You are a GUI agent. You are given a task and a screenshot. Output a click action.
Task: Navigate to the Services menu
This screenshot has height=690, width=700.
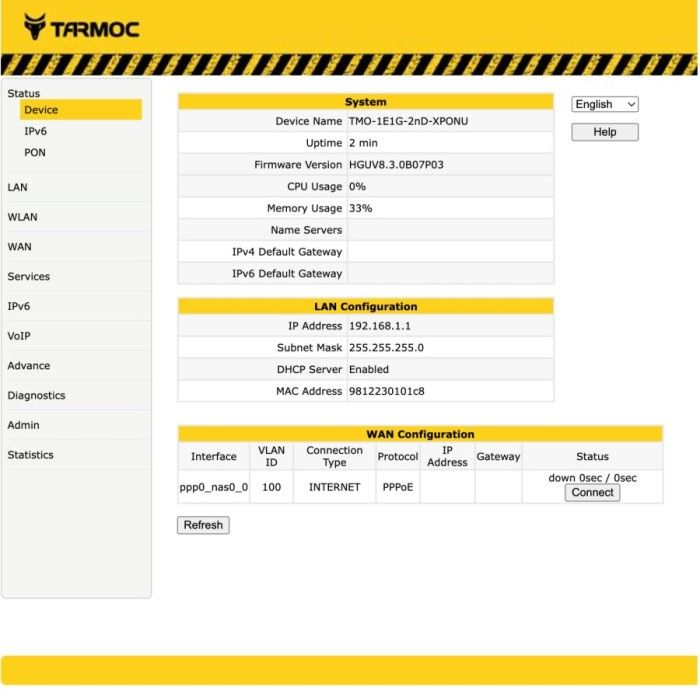coord(28,277)
